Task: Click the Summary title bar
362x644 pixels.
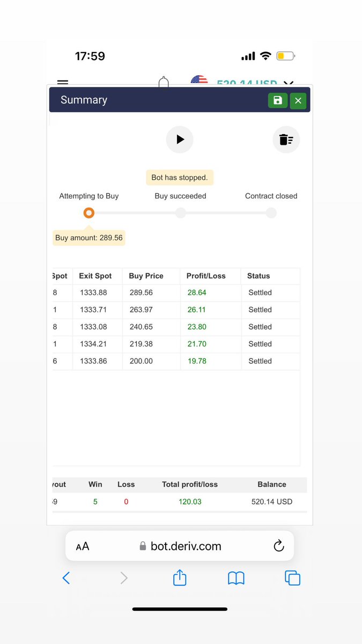Action: (180, 100)
